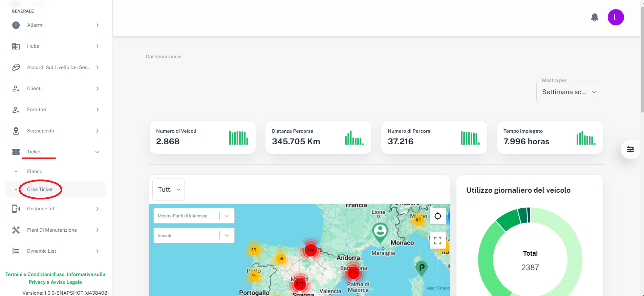This screenshot has width=644, height=296.
Task: Click the notification bell icon
Action: (595, 17)
